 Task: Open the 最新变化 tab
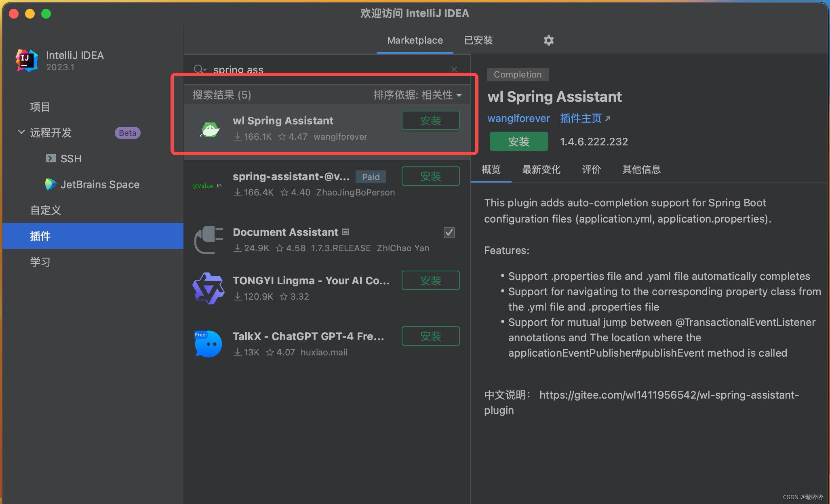coord(541,170)
